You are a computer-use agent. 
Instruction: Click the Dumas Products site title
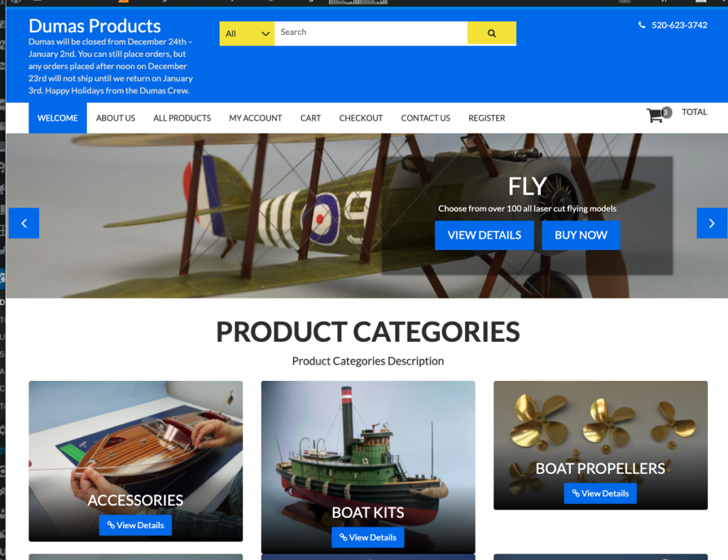(x=95, y=26)
